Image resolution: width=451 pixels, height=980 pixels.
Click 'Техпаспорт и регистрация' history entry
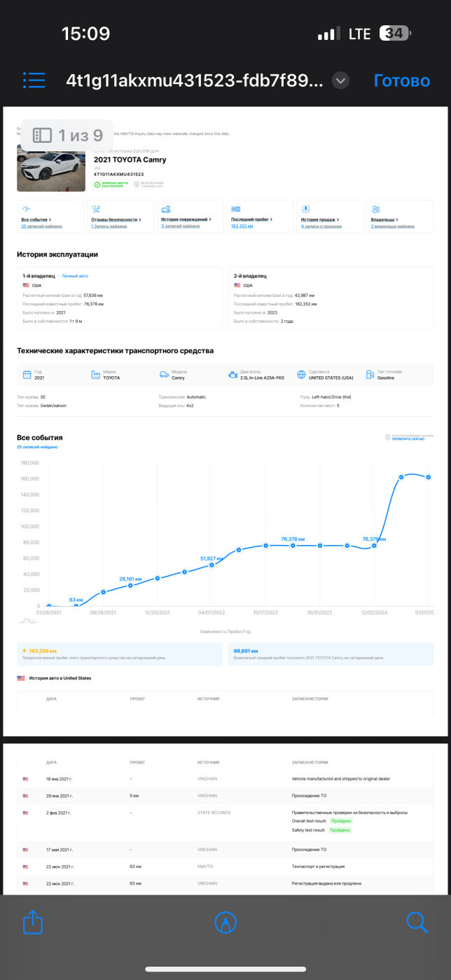point(319,866)
